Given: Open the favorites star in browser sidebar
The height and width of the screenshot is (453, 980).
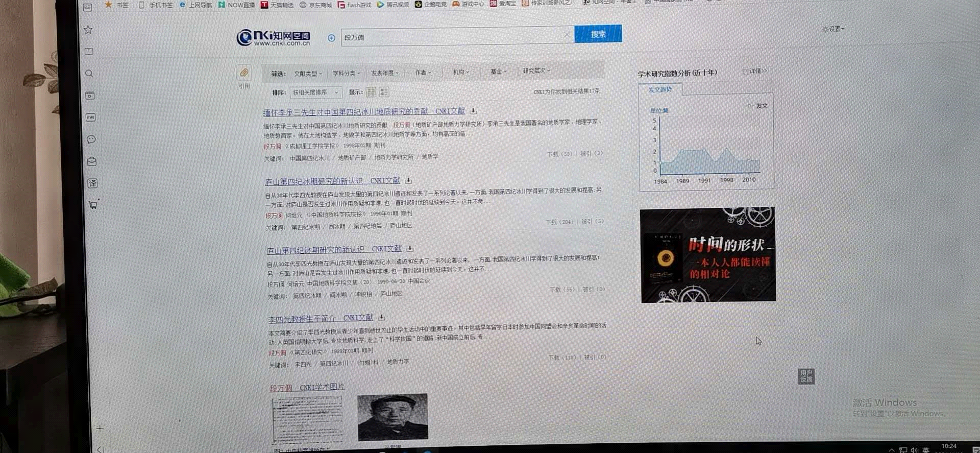Looking at the screenshot, I should pyautogui.click(x=88, y=30).
